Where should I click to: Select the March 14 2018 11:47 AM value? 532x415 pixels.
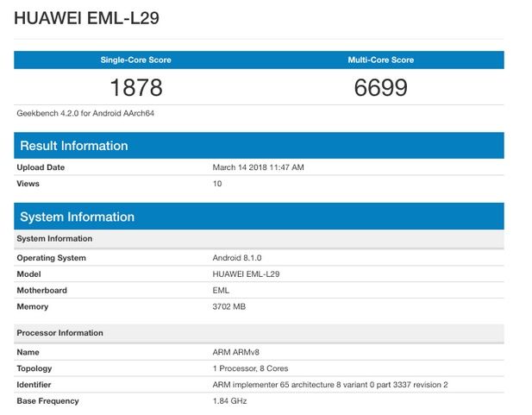(x=258, y=167)
